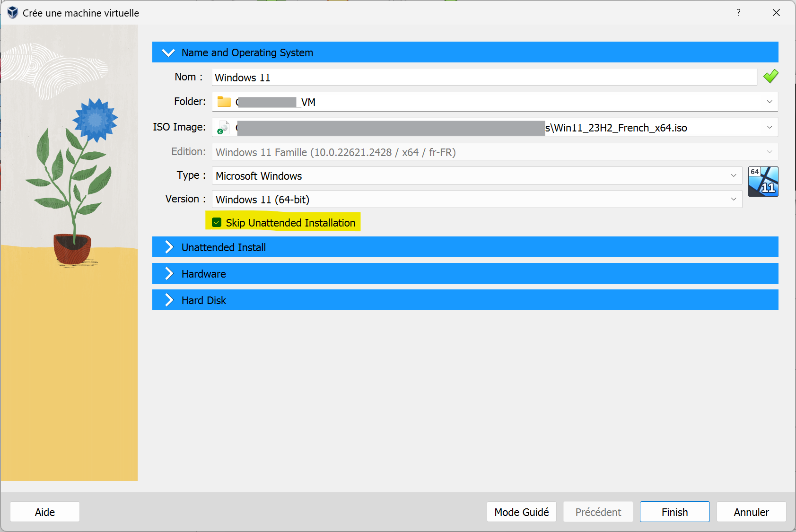Expand the Hard Disk section

168,300
